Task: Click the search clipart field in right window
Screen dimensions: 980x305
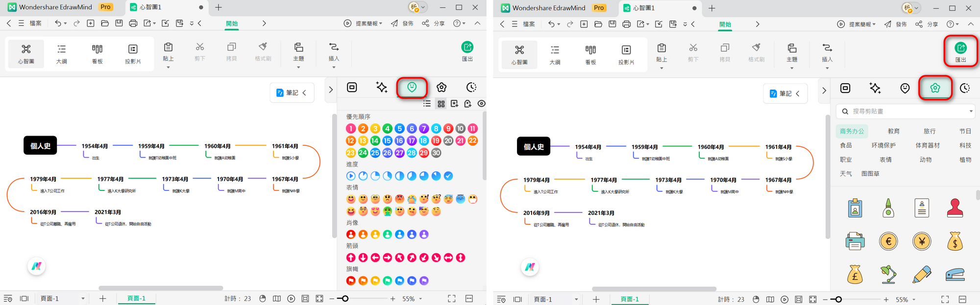Action: coord(906,111)
